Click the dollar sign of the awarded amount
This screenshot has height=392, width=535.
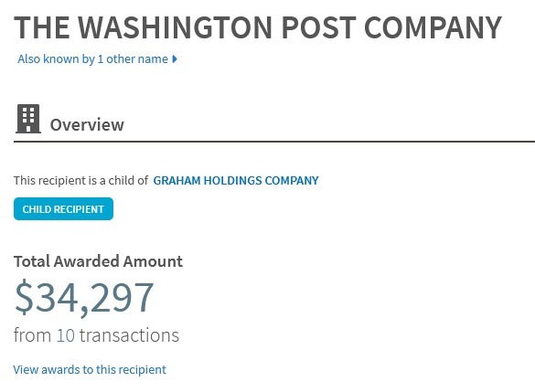(x=24, y=297)
